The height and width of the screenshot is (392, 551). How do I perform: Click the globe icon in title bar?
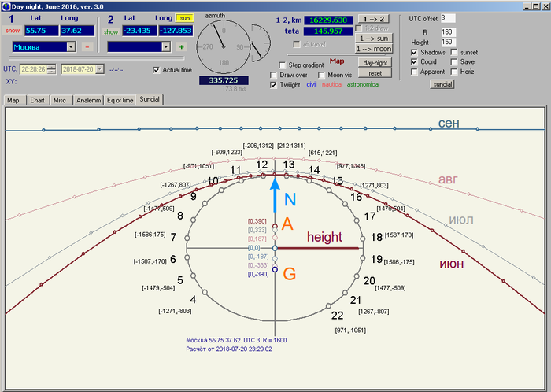tap(6, 6)
